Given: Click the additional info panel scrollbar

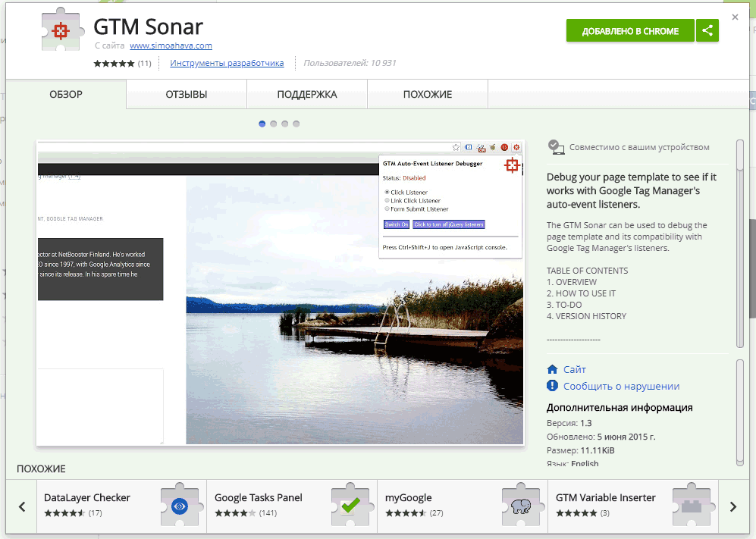Looking at the screenshot, I should 740,412.
